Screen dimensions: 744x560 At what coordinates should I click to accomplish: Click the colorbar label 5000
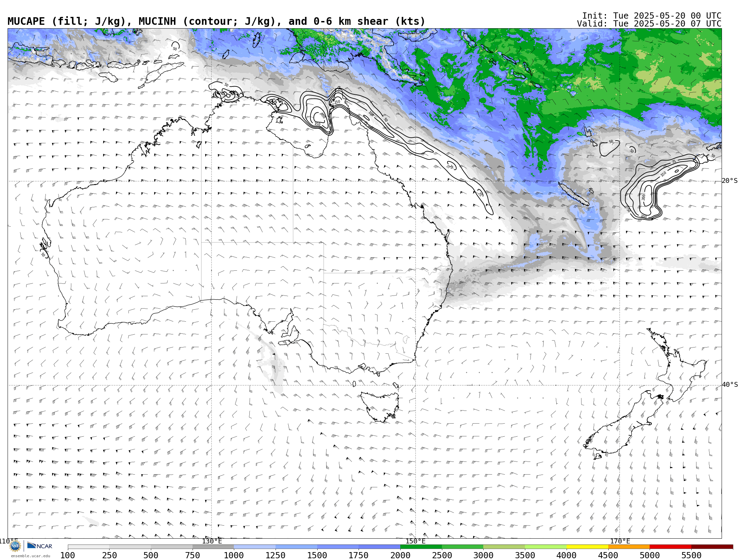click(650, 556)
